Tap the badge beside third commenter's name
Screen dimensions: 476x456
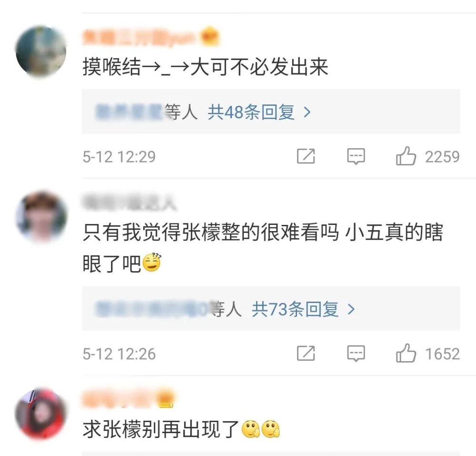pos(166,398)
